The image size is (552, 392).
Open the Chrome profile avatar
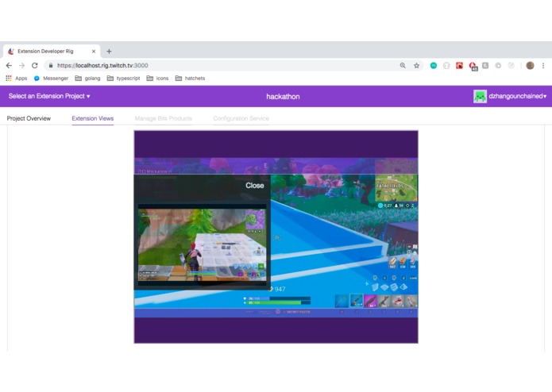pos(530,65)
